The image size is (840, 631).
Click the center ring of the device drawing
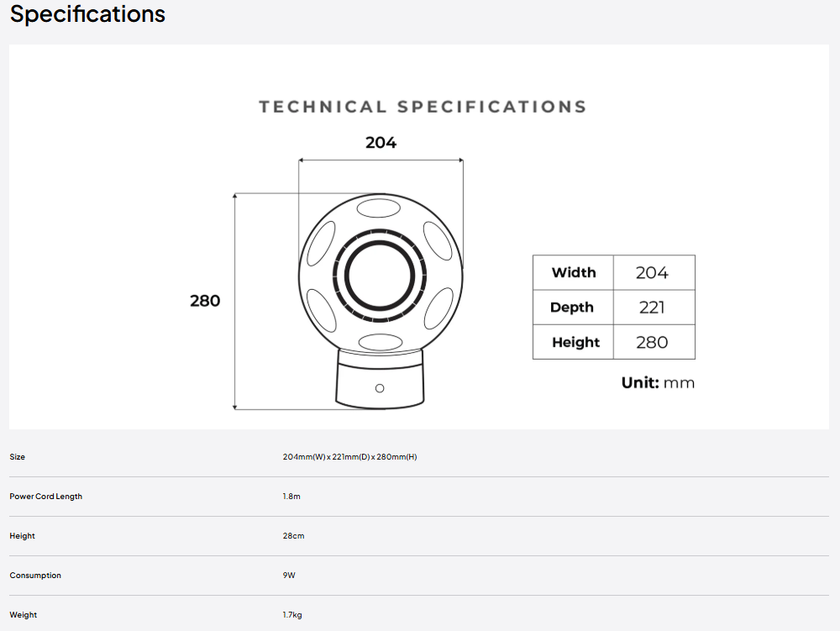(x=380, y=276)
